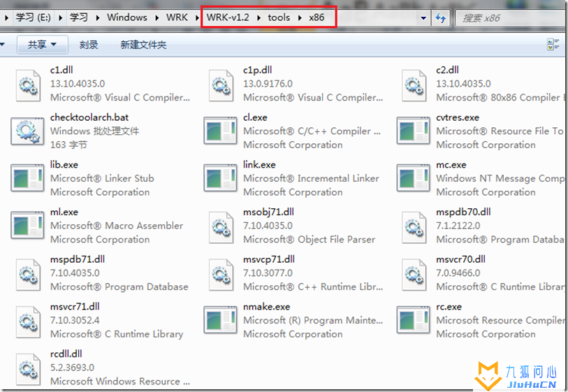Select the cl.exe program icon

pyautogui.click(x=221, y=131)
